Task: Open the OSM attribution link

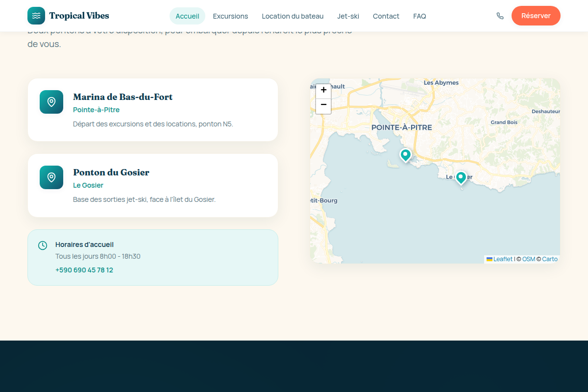Action: tap(529, 259)
